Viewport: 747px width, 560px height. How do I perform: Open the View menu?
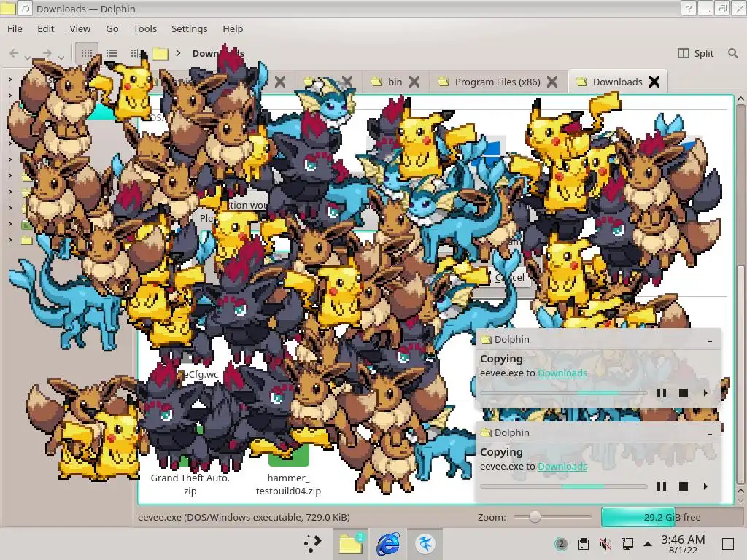pyautogui.click(x=80, y=28)
